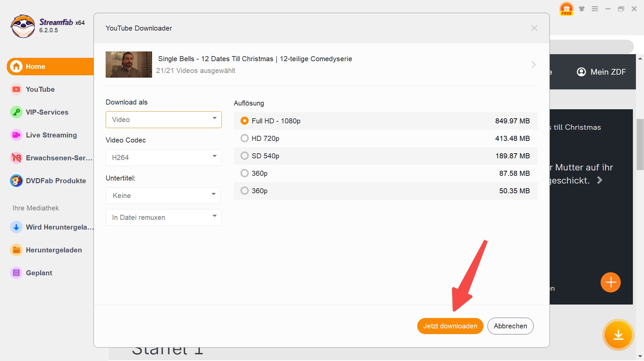The image size is (644, 361).
Task: Open the Untertitel Keine dropdown
Action: (163, 196)
